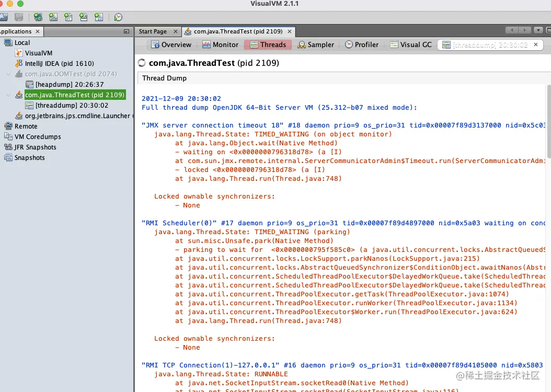The height and width of the screenshot is (392, 551).
Task: Select VisualVM in applications tree
Action: [x=39, y=53]
